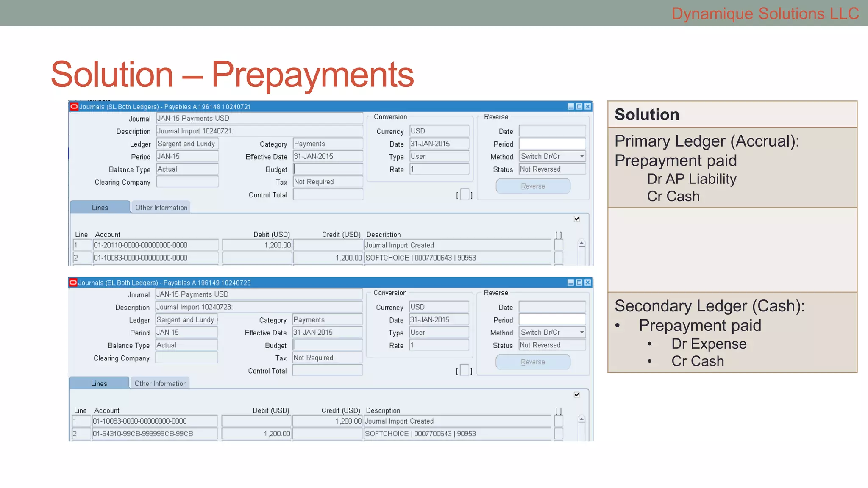
Task: Check line 1 box in top journal
Action: pos(559,245)
